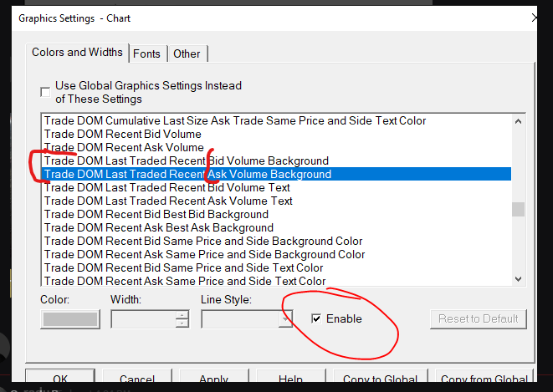Select Trade DOM Recent Bid Volume item

(123, 134)
